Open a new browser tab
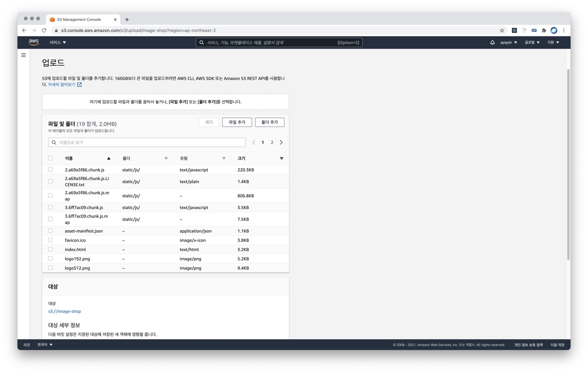This screenshot has height=373, width=588. click(127, 19)
